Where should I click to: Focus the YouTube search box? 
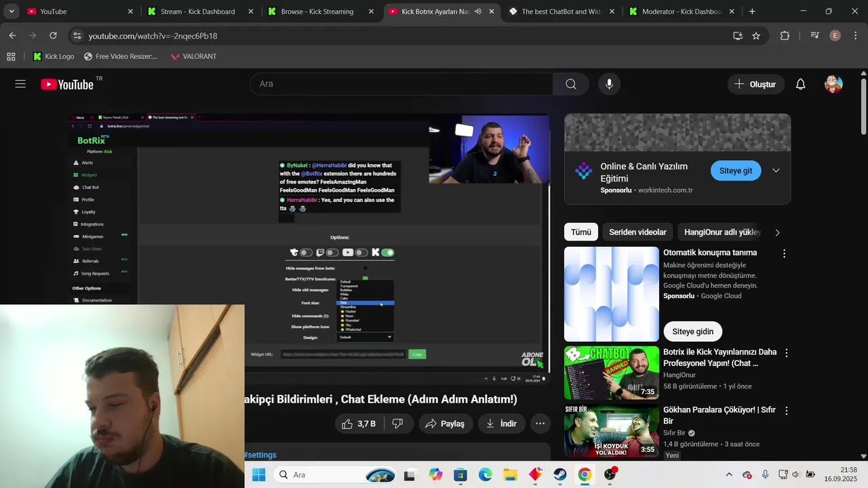tap(401, 84)
